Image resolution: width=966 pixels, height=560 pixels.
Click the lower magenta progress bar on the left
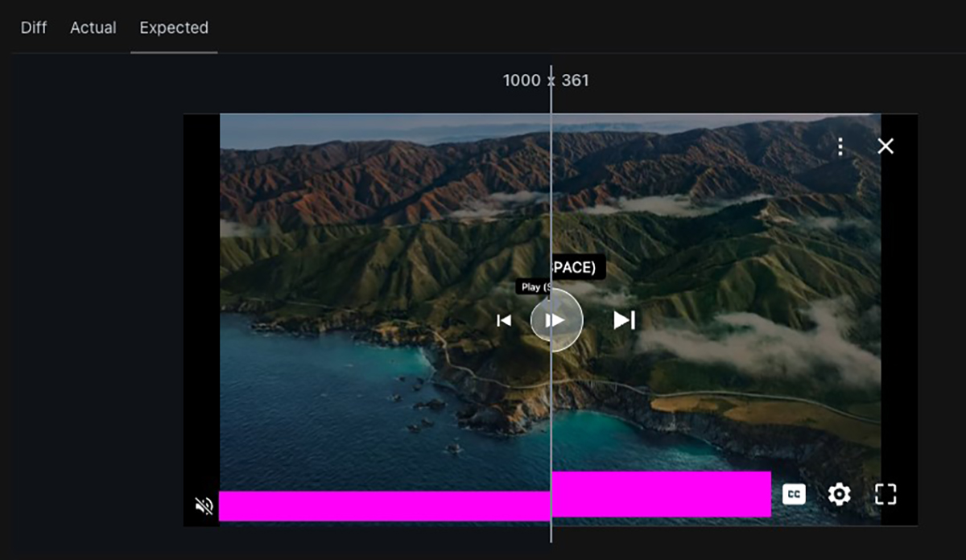coord(383,506)
